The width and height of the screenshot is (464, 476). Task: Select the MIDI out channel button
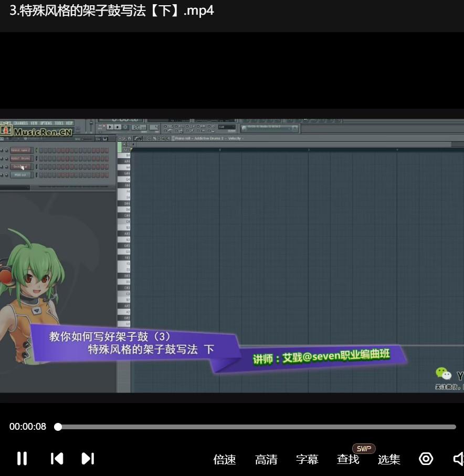20,175
